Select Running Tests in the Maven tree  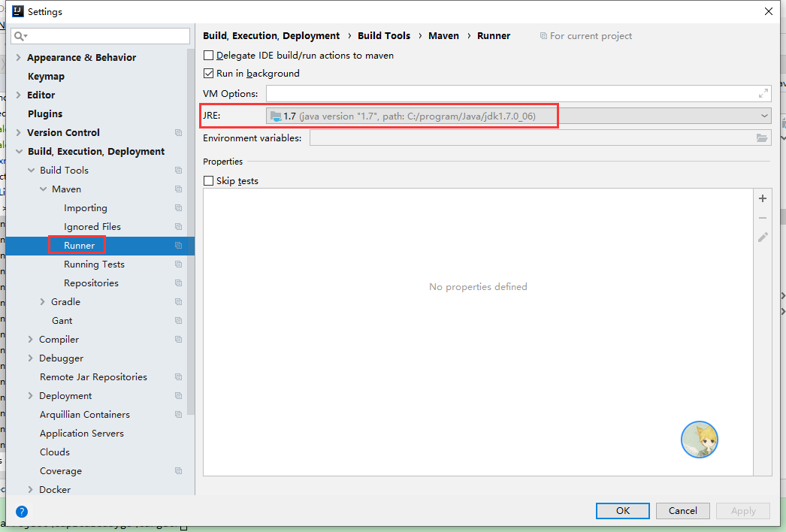[93, 264]
